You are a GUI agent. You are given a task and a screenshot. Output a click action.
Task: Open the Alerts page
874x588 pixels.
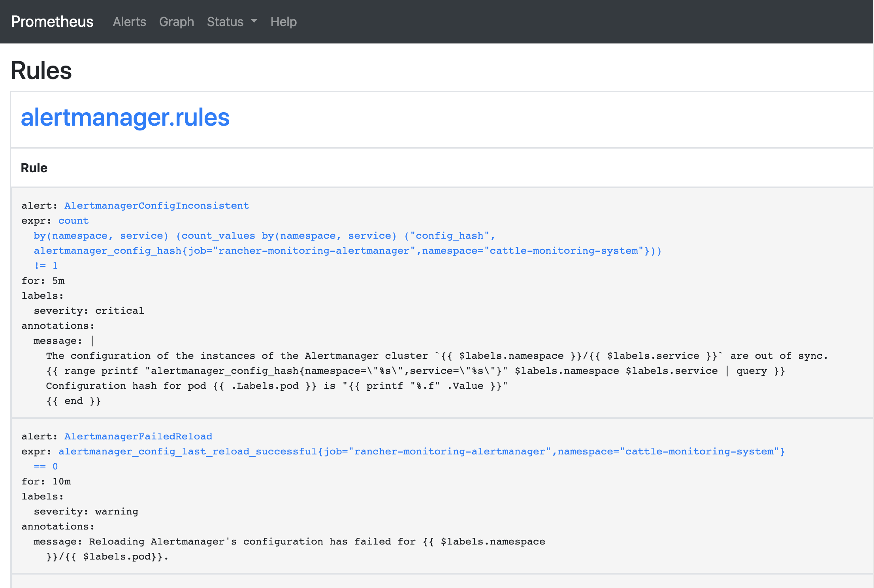click(x=128, y=22)
